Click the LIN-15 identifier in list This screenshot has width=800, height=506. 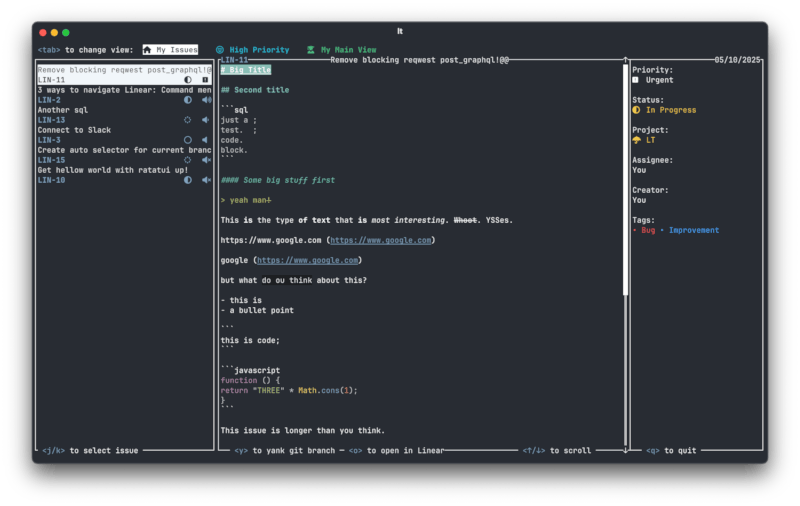[51, 160]
